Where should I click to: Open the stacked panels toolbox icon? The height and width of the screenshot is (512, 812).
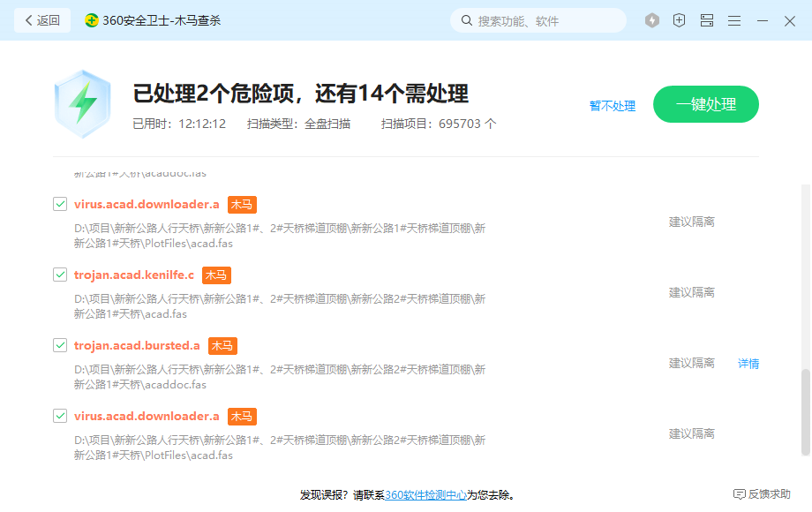tap(707, 20)
